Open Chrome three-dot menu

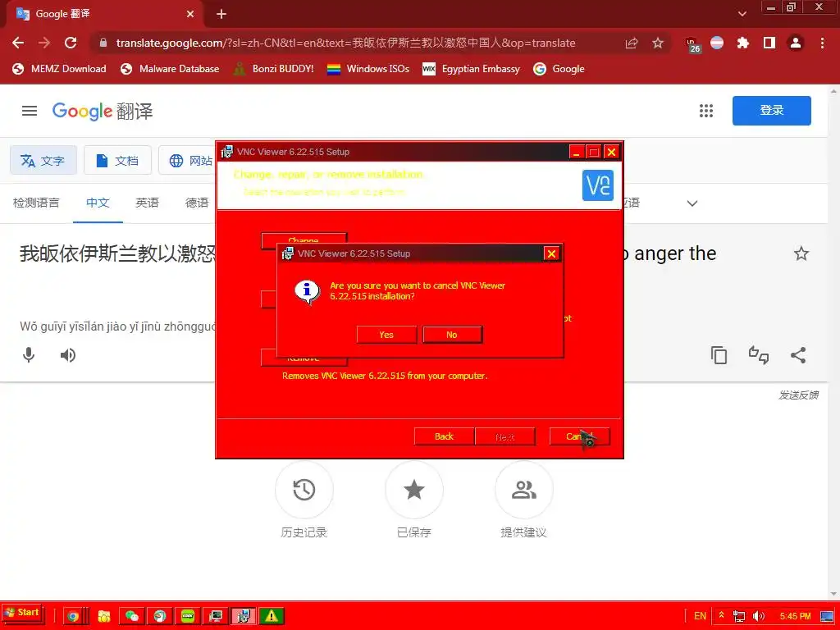point(822,43)
